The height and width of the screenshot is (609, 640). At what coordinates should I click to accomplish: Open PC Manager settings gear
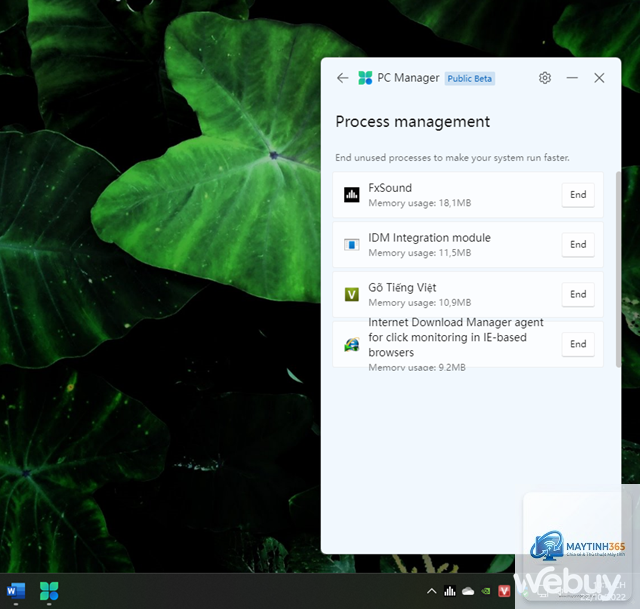pos(545,78)
